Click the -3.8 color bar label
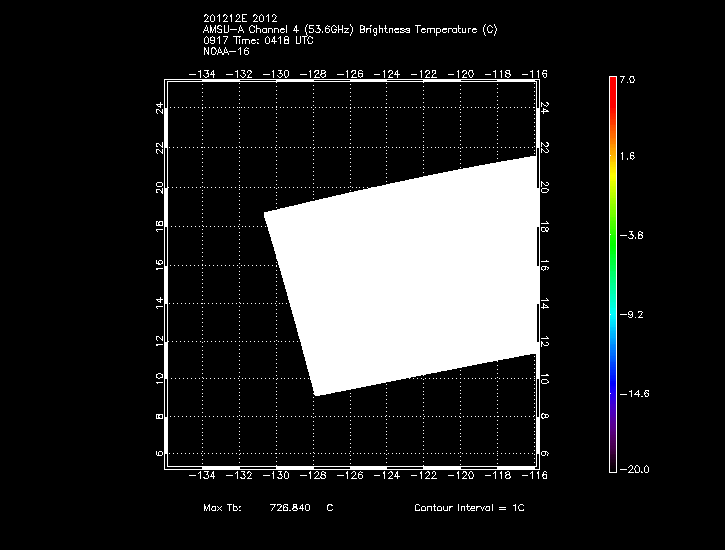725x550 pixels. [632, 236]
